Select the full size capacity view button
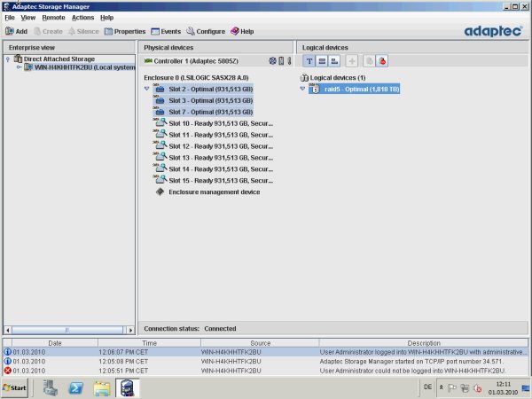Image resolution: width=532 pixels, height=399 pixels. tap(322, 61)
